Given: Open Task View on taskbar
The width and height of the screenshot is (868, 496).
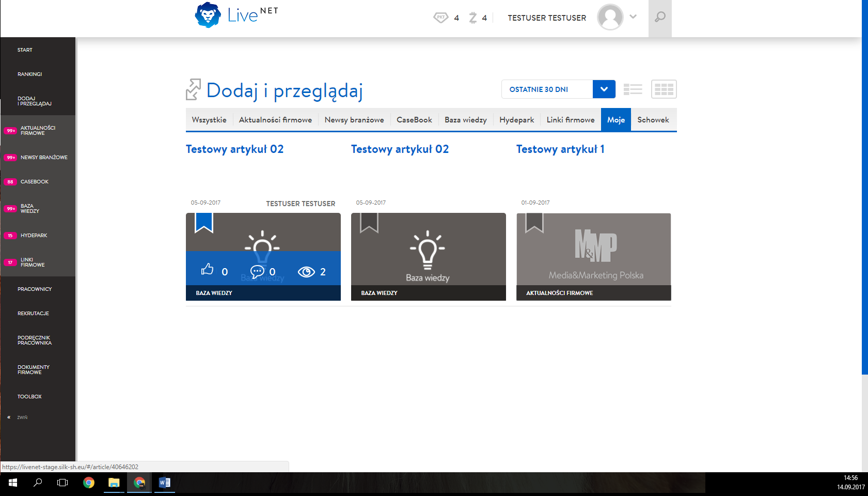Looking at the screenshot, I should pos(62,483).
